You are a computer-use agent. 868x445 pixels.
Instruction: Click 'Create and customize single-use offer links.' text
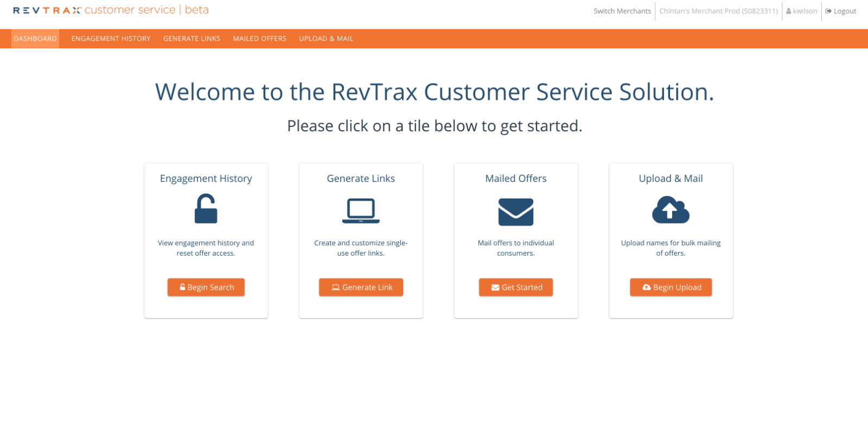tap(361, 248)
